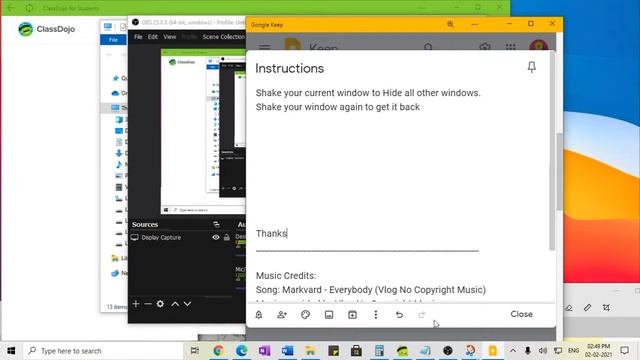This screenshot has height=360, width=640.
Task: Move source down with the down arrow in OBS
Action: [x=187, y=304]
